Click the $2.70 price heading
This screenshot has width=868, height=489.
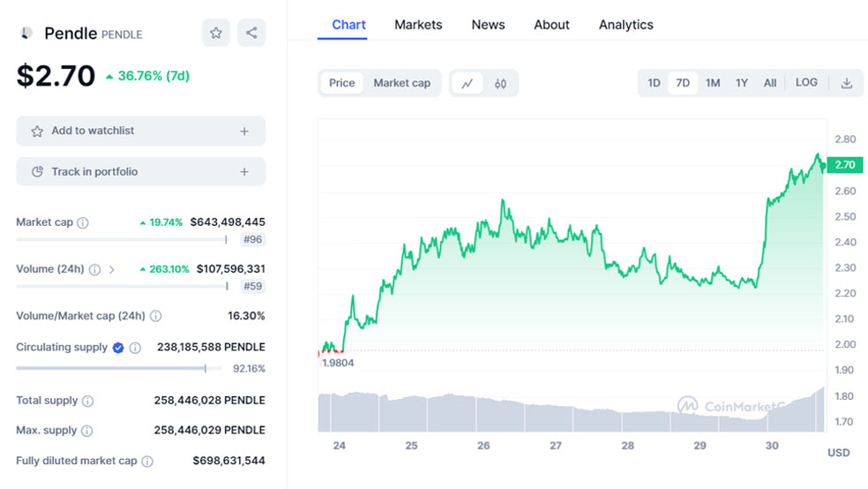click(56, 76)
